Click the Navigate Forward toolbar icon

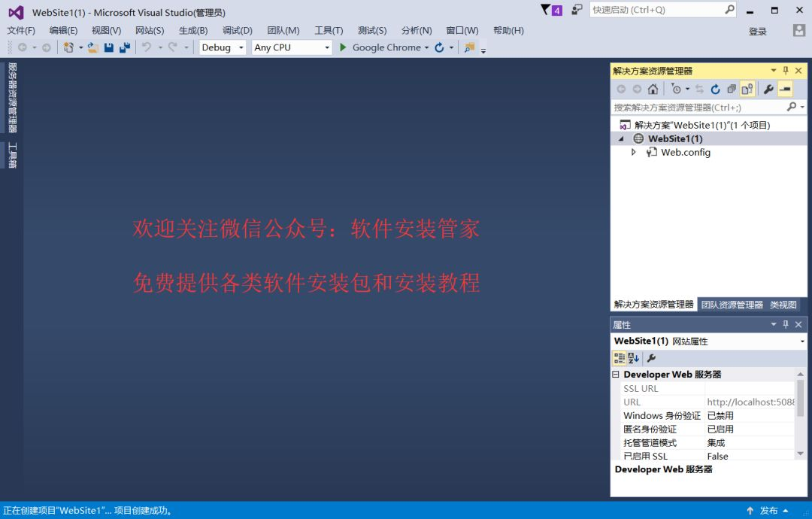[47, 47]
